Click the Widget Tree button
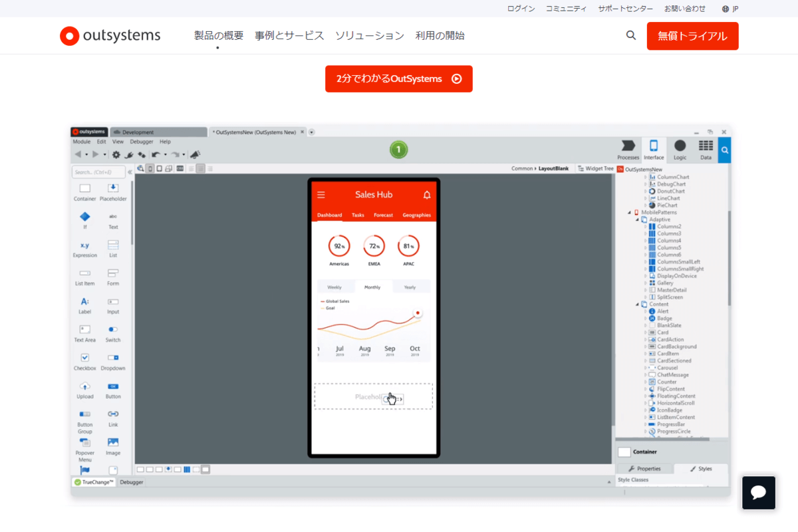Screen dimensions: 798x532 (595, 169)
